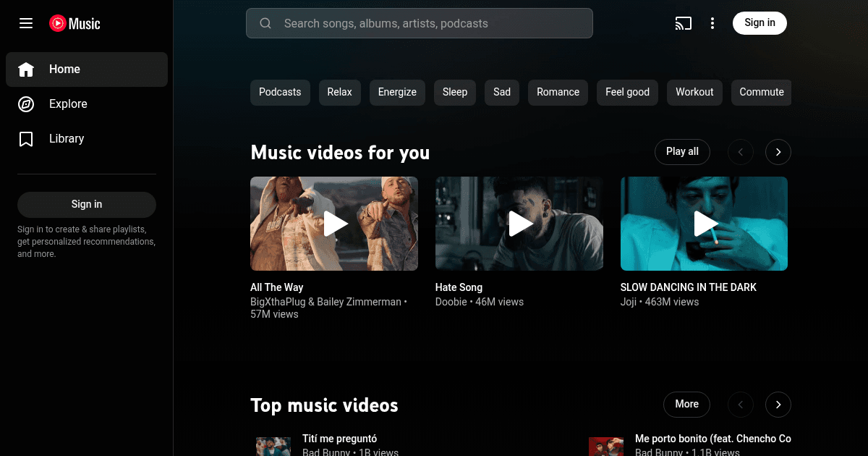
Task: Open the YouTube Music home logo
Action: 74,22
